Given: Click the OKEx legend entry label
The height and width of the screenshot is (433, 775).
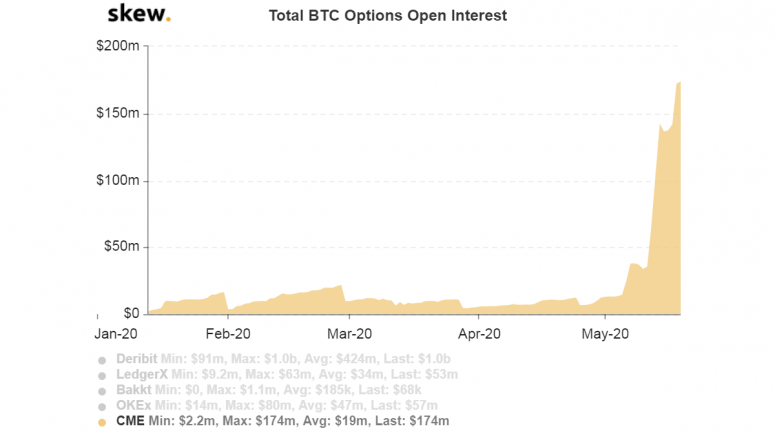Looking at the screenshot, I should (277, 406).
